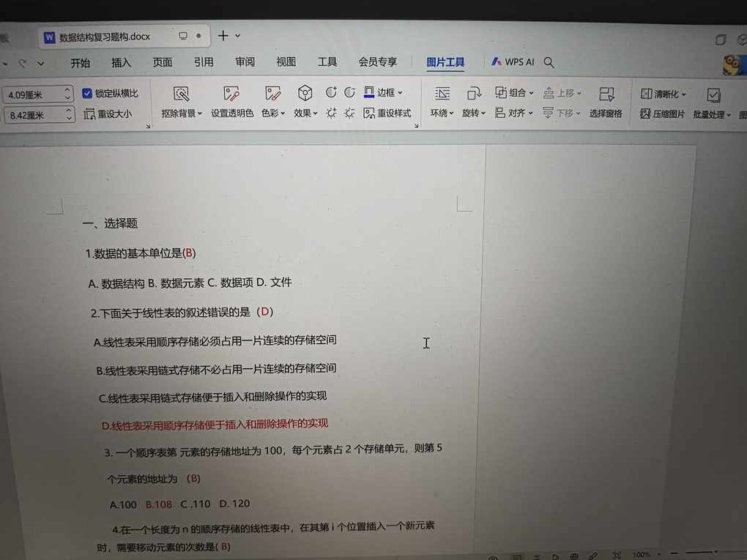Image resolution: width=747 pixels, height=560 pixels.
Task: Open size group dialog launcher arrow
Action: point(148,127)
